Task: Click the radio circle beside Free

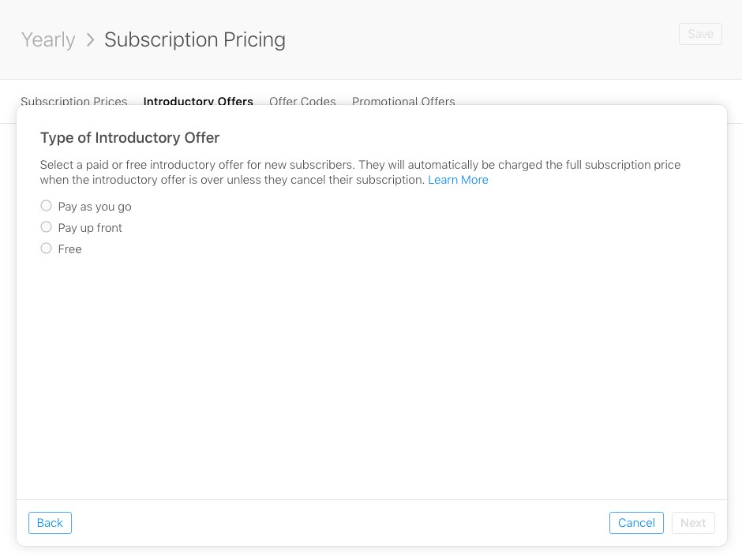Action: tap(46, 248)
